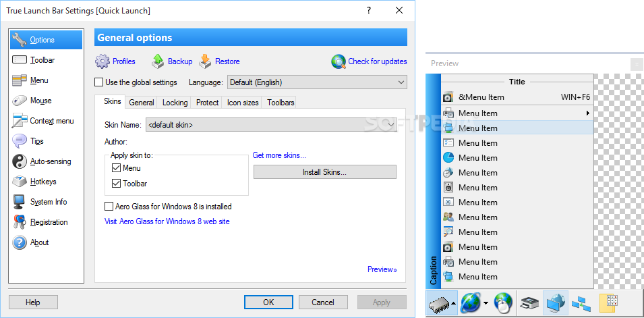This screenshot has width=644, height=318.
Task: Click folder with grid icon in preview
Action: pyautogui.click(x=609, y=304)
